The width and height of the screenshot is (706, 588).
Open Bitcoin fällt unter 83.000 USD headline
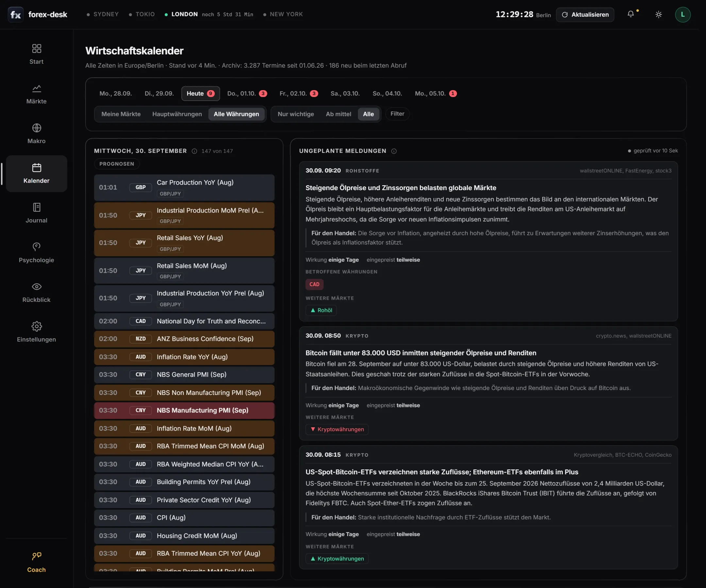point(421,353)
